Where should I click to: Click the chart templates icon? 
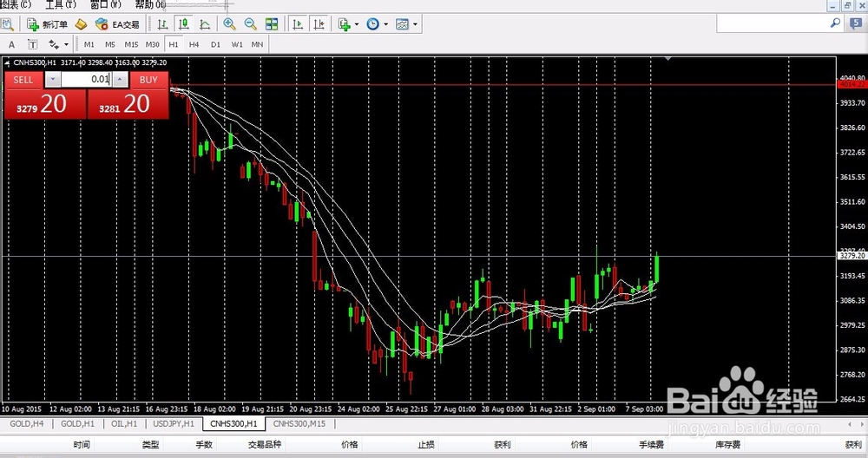(x=403, y=24)
